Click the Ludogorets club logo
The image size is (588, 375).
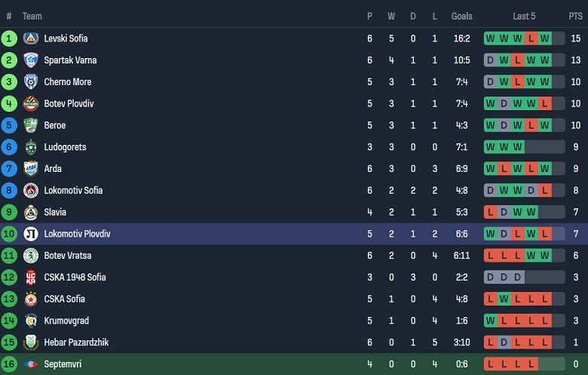[x=31, y=147]
